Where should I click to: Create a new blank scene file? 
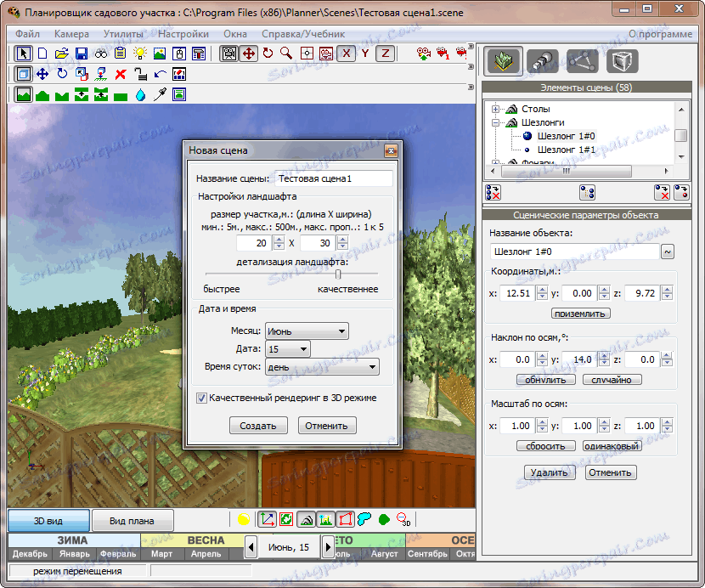(42, 54)
